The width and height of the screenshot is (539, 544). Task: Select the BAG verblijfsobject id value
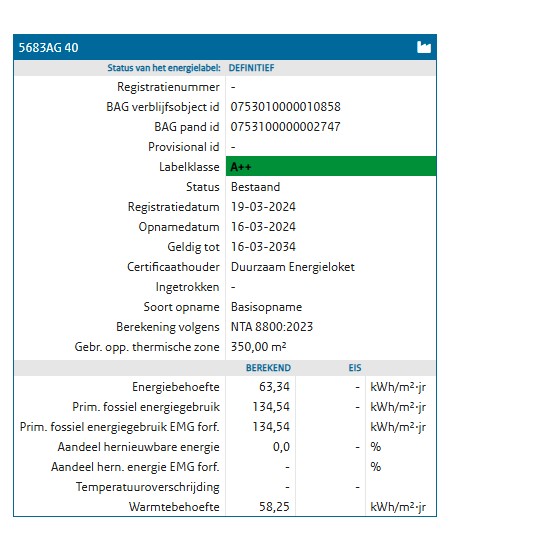tap(285, 107)
